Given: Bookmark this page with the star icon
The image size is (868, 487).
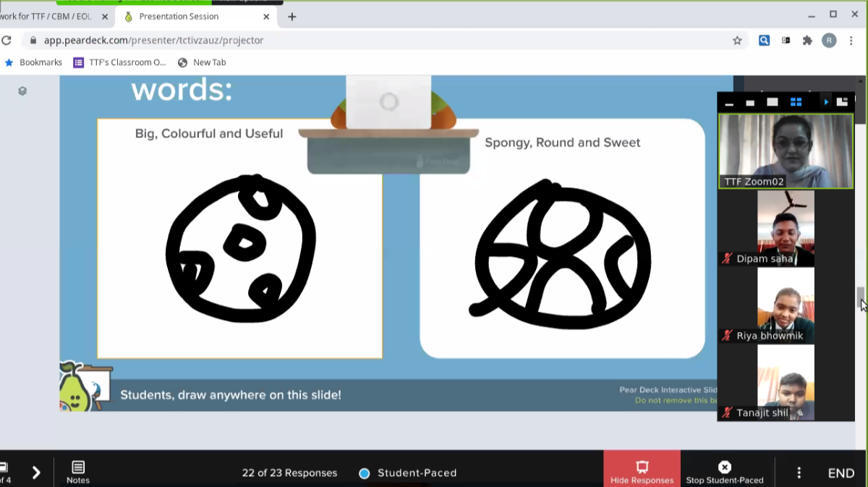Looking at the screenshot, I should [x=737, y=41].
